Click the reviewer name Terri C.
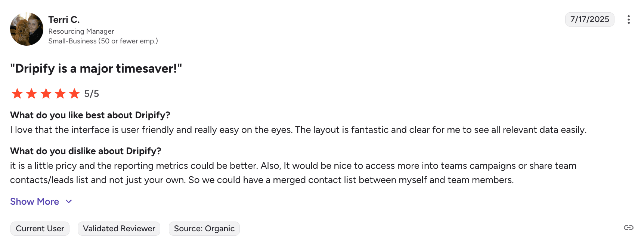 click(x=64, y=20)
